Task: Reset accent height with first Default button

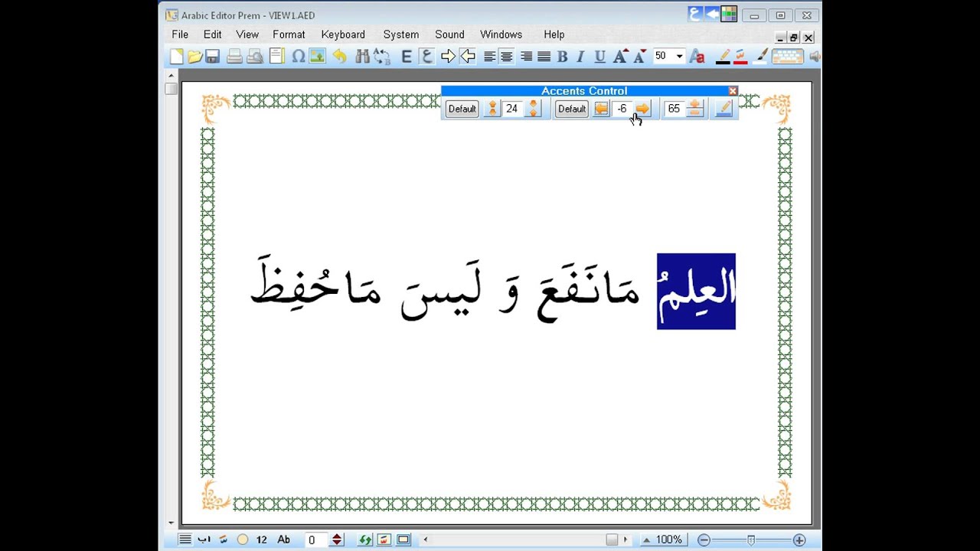Action: pyautogui.click(x=462, y=109)
